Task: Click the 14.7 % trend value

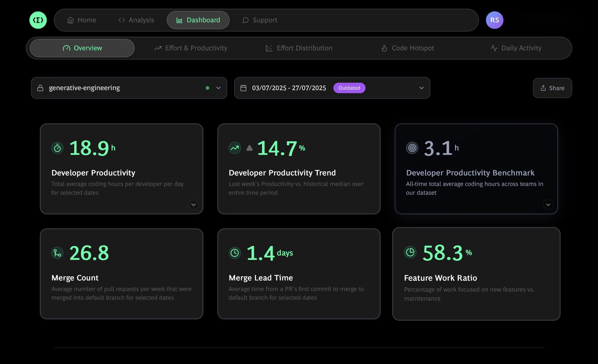Action: coord(281,148)
